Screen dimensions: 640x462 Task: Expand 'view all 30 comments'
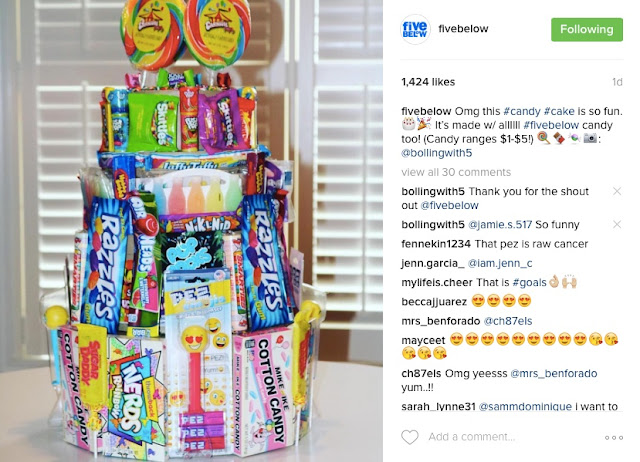coord(456,172)
